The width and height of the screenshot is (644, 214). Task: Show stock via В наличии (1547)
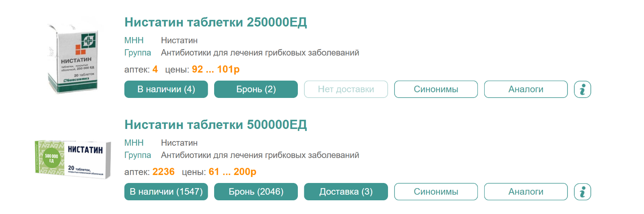[x=166, y=191]
